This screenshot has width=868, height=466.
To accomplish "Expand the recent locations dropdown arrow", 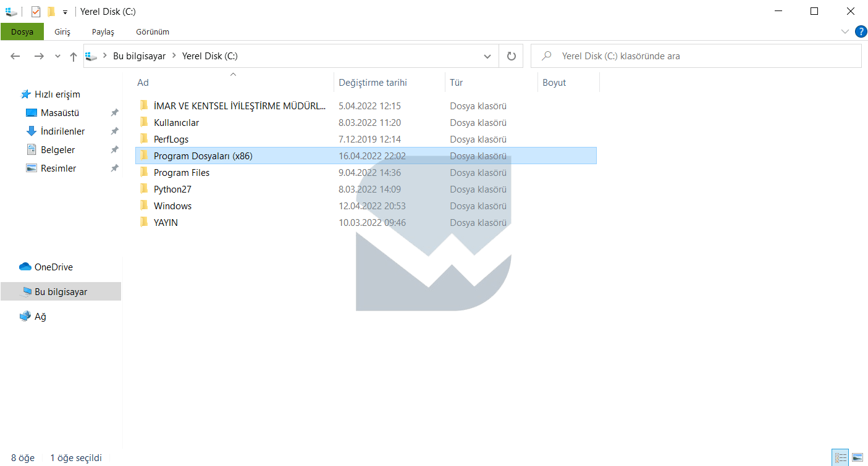I will pos(58,56).
